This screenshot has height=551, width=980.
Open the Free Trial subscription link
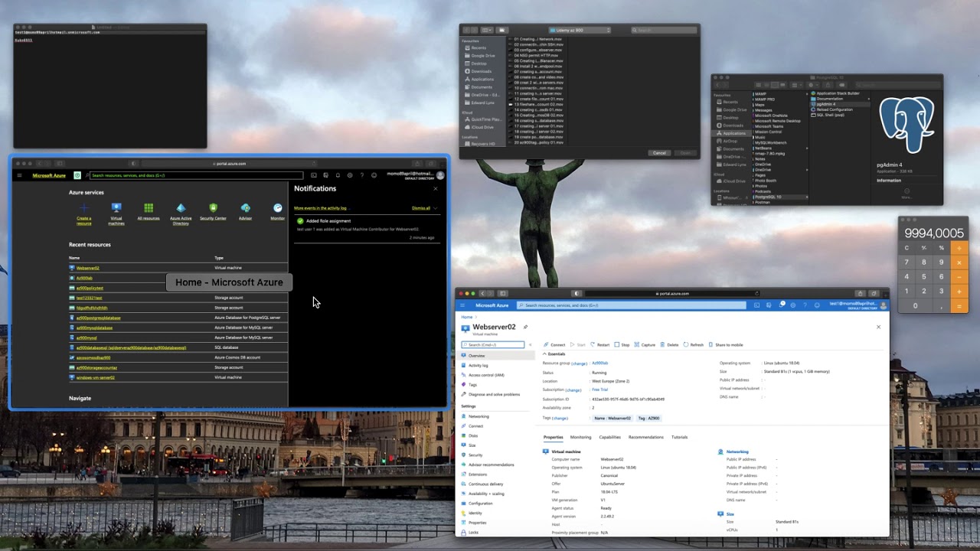click(600, 390)
